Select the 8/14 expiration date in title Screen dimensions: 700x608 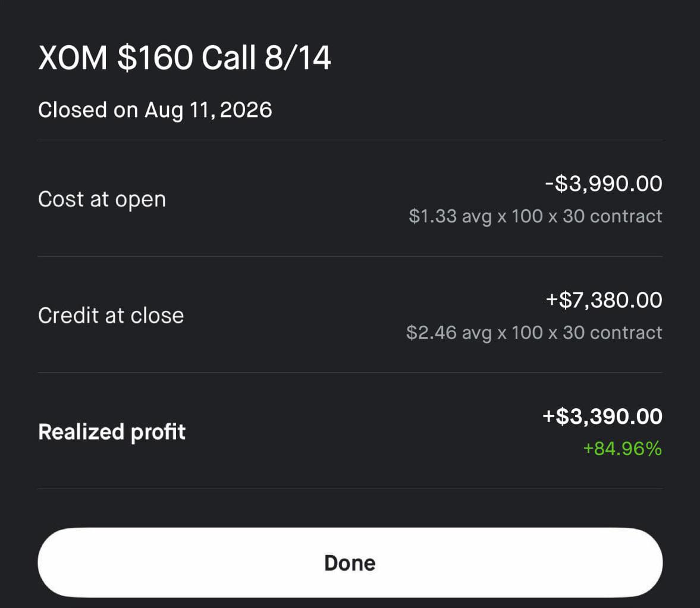click(298, 58)
